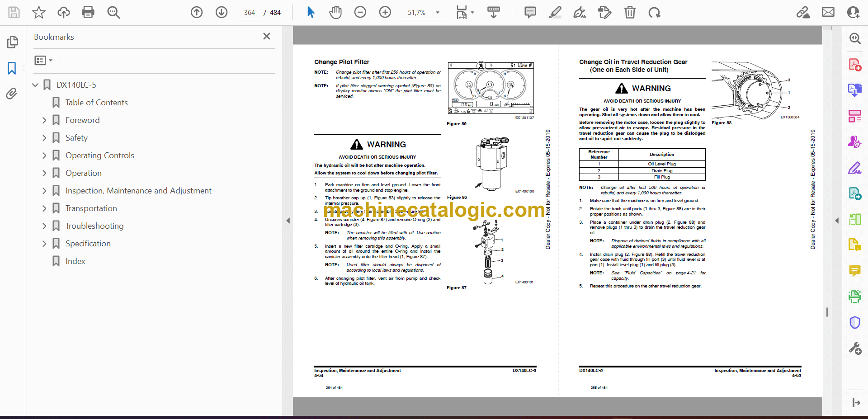868x419 pixels.
Task: Open the bookmark options dropdown
Action: tap(44, 60)
